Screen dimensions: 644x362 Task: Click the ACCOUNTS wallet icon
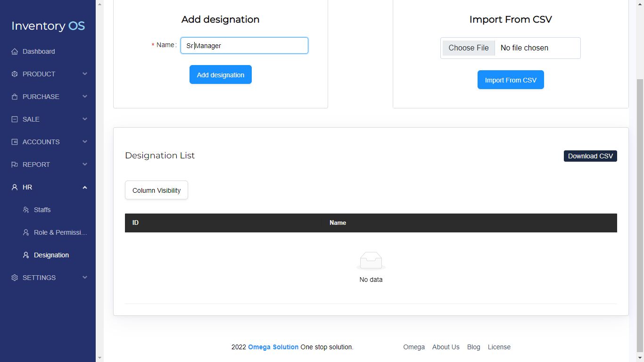click(15, 142)
